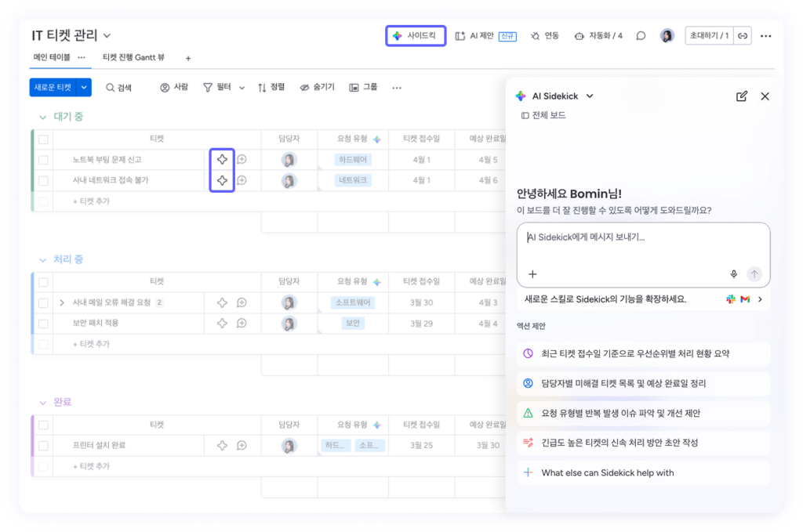Open AI sparkle icon for 노트북 부팅 문제 신고
This screenshot has height=532, width=803.
point(222,159)
